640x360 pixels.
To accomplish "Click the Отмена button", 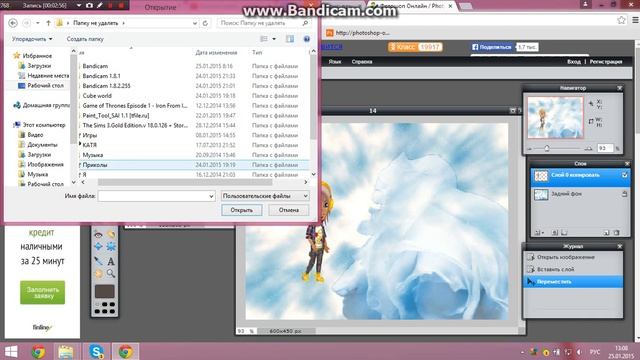I will click(x=289, y=210).
